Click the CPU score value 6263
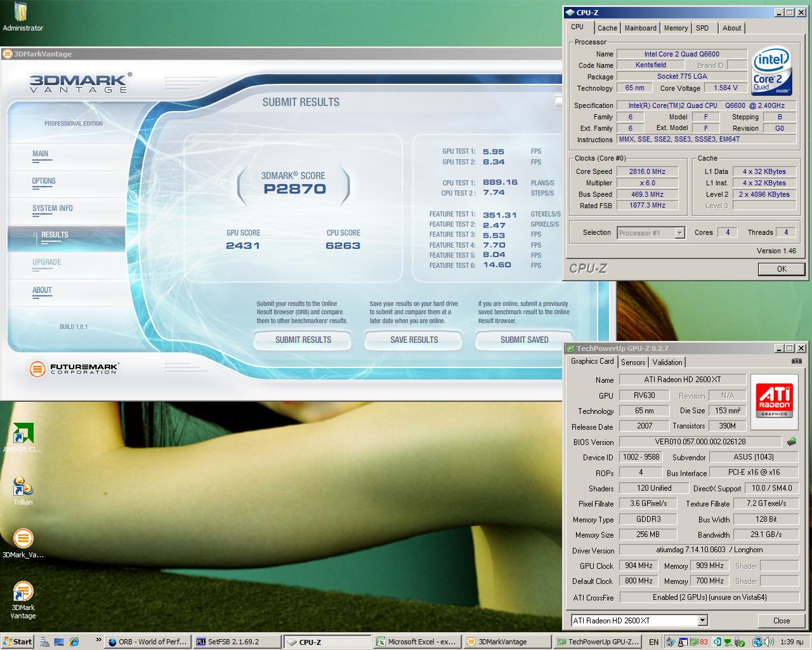 pyautogui.click(x=343, y=246)
